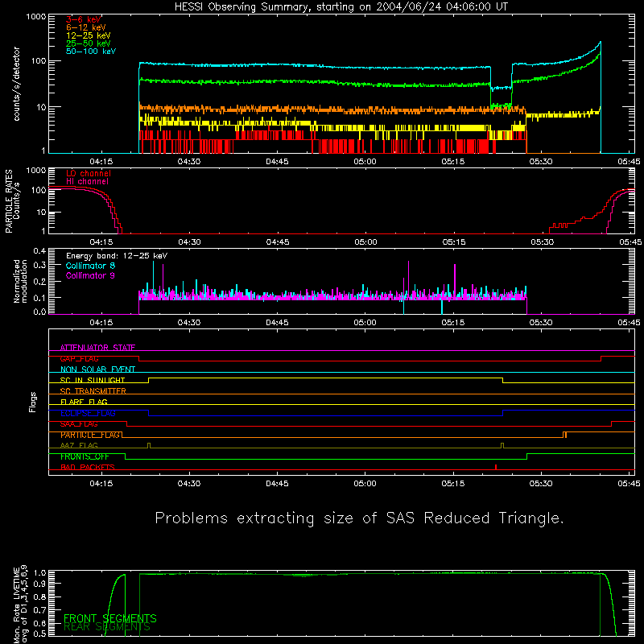This screenshot has height=644, width=644.
Task: Click the 05:00 tick label under the Flags plot
Action: (x=365, y=484)
